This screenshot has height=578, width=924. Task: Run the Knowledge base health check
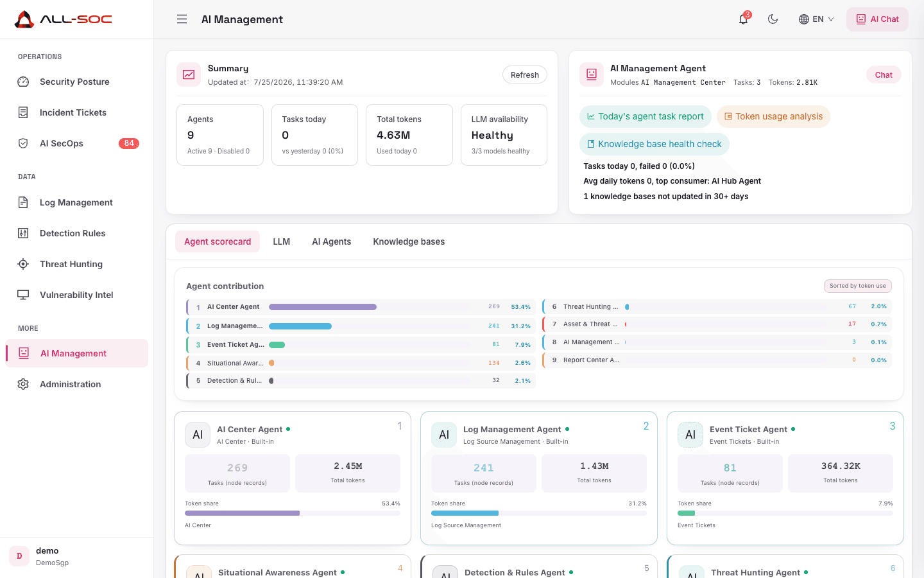click(654, 144)
